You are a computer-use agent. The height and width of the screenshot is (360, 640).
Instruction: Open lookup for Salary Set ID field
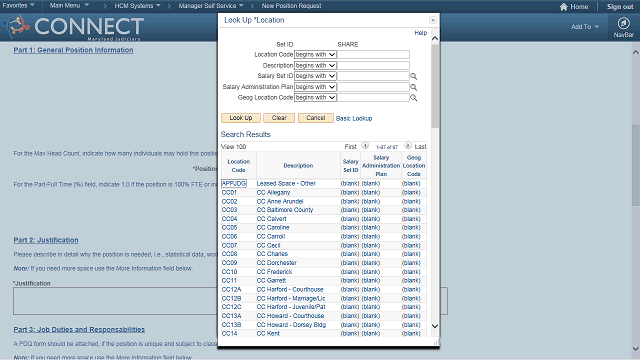pos(413,76)
